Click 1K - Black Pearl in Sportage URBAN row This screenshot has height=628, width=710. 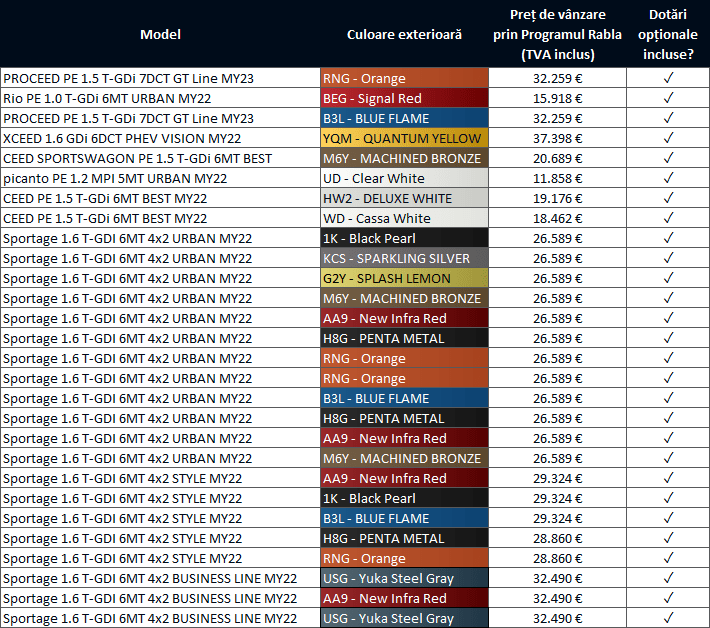404,238
